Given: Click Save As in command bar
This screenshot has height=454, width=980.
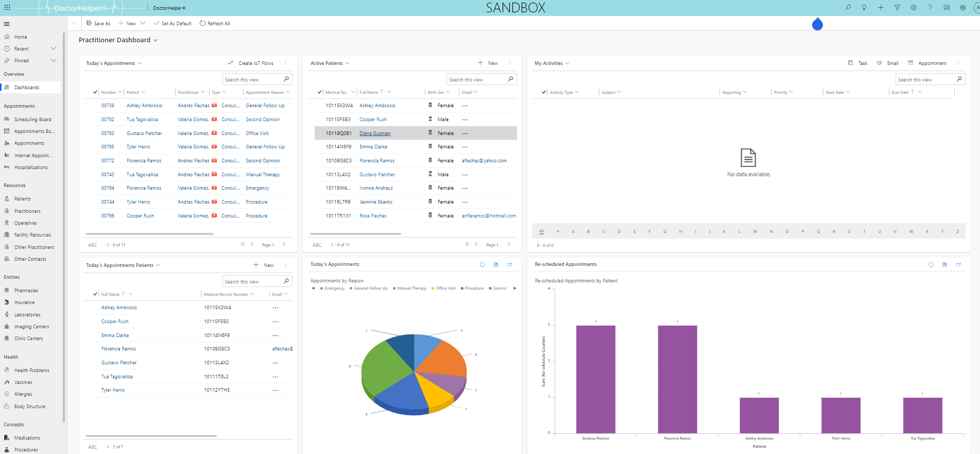Looking at the screenshot, I should [x=98, y=23].
